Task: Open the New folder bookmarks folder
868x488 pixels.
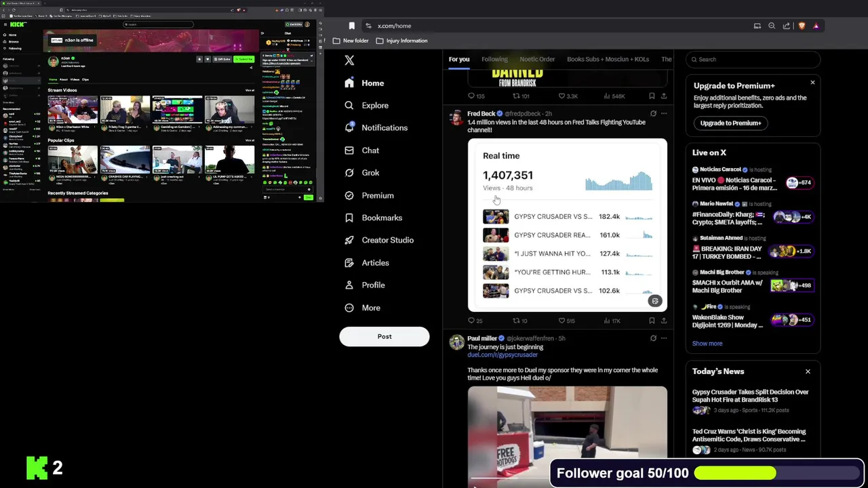Action: pyautogui.click(x=351, y=41)
